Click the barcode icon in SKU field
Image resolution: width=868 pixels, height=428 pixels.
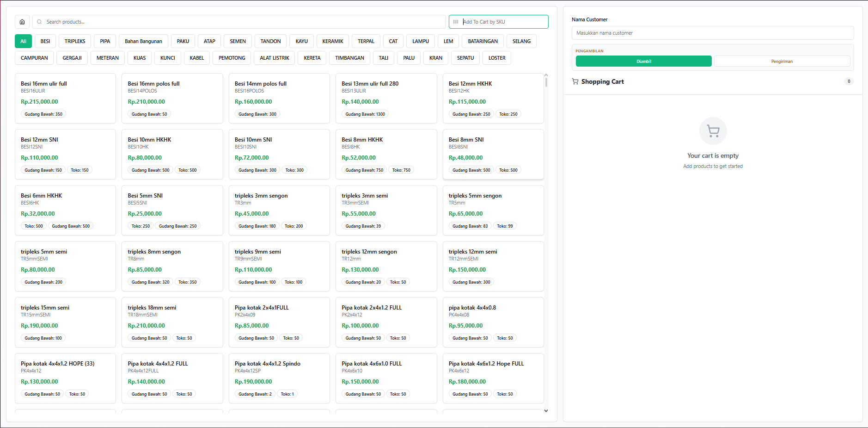coord(456,22)
